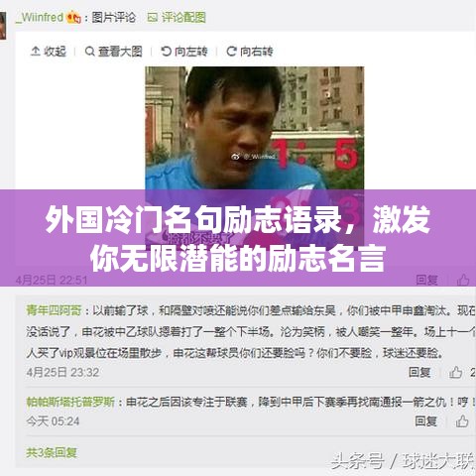This screenshot has height=476, width=476.
Task: Reply to the comment posted 今天 05:24
Action: tap(426, 420)
